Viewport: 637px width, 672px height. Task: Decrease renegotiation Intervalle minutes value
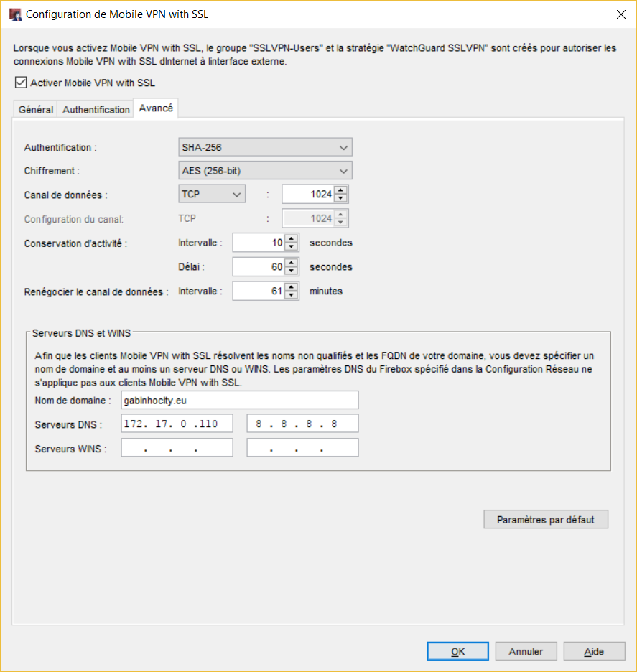click(x=292, y=295)
